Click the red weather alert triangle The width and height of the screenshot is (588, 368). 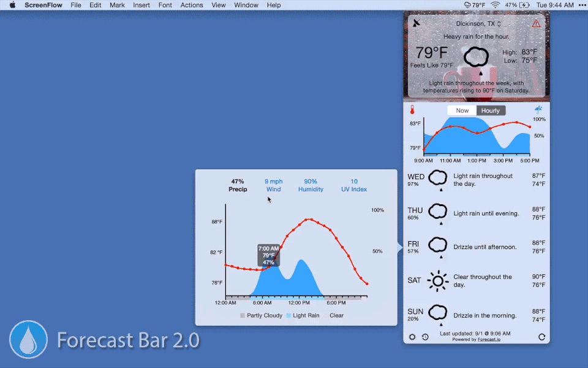coord(537,24)
